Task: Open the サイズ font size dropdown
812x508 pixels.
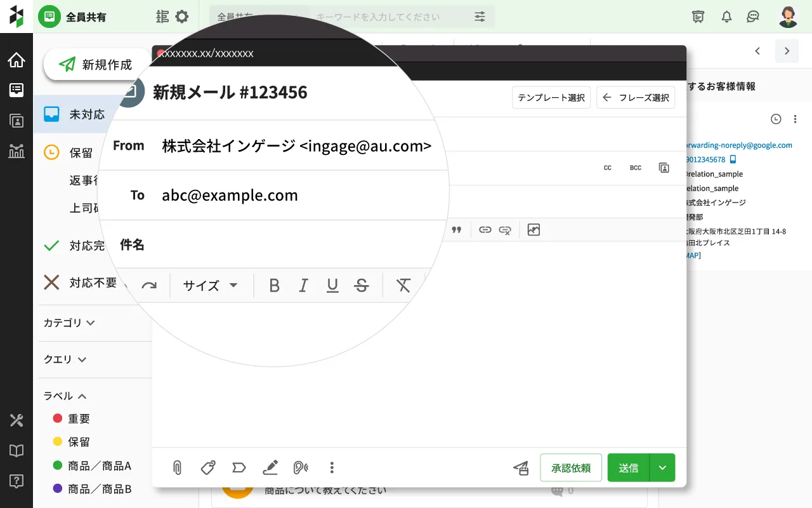Action: click(x=211, y=286)
